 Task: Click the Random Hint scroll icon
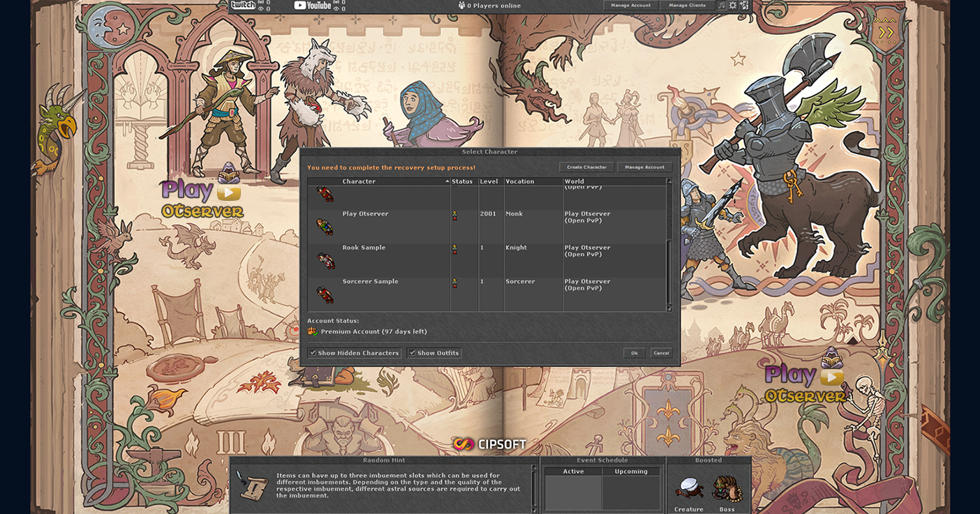click(x=251, y=485)
